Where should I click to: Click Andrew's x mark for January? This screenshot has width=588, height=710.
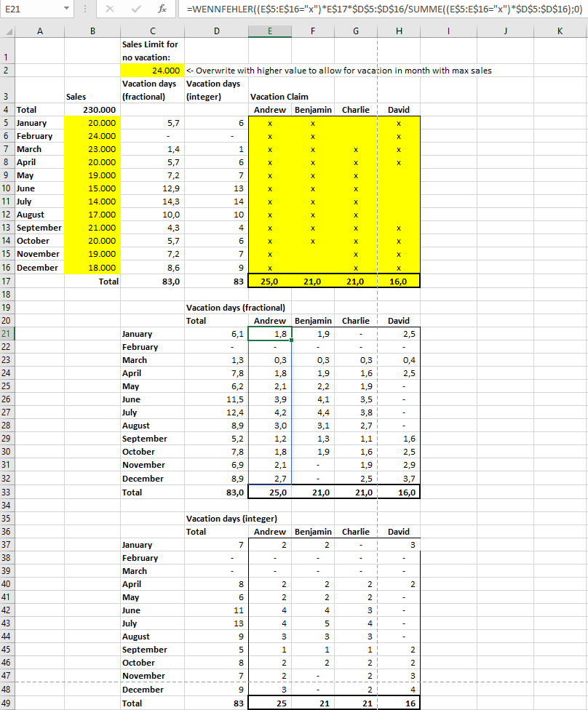270,123
